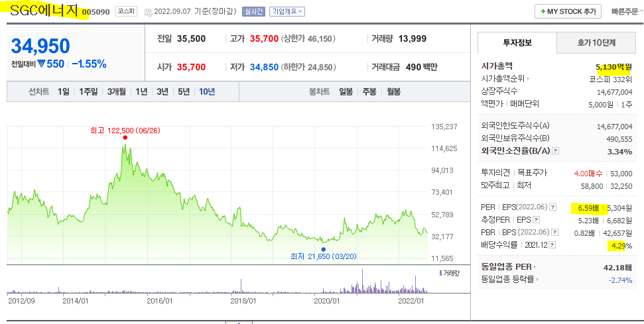This screenshot has width=644, height=324.
Task: Click the 최고 122,500 (06/26) chart label
Action: (125, 131)
